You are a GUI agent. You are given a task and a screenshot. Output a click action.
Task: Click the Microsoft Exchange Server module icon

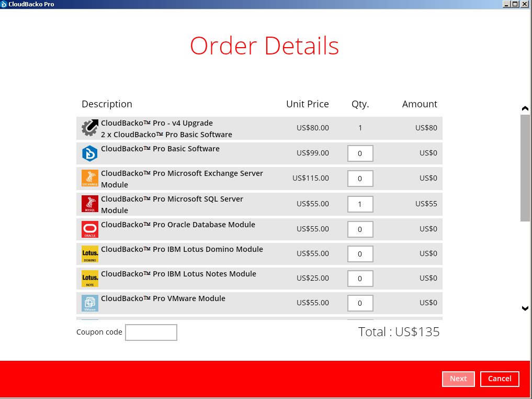coord(90,178)
